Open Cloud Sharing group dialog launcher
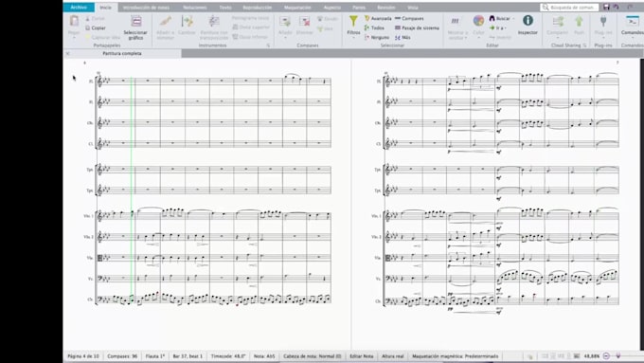 pos(584,45)
